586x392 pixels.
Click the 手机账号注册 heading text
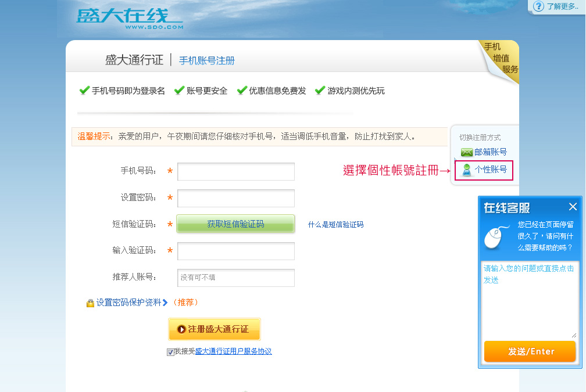tap(207, 60)
